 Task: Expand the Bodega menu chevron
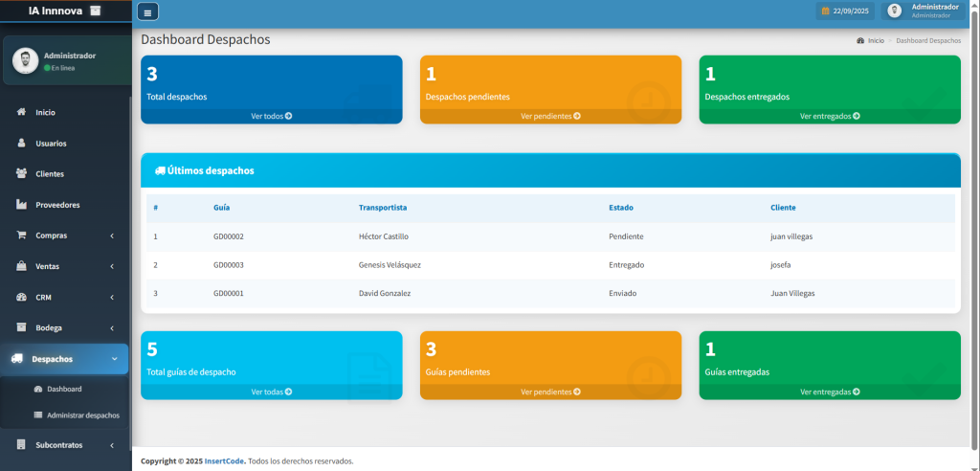pyautogui.click(x=112, y=327)
